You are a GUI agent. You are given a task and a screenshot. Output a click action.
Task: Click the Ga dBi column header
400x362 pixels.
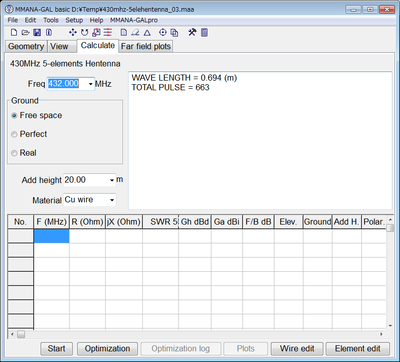[x=227, y=222]
